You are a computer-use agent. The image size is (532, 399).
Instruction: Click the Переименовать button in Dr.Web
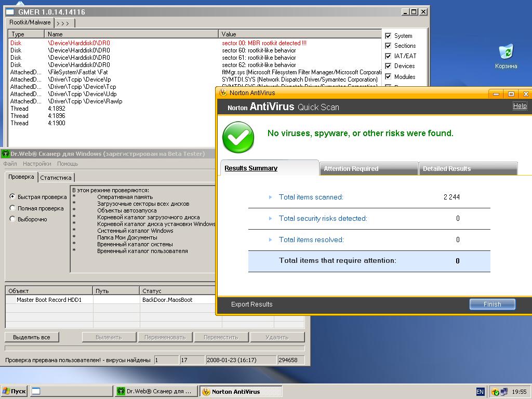[165, 337]
